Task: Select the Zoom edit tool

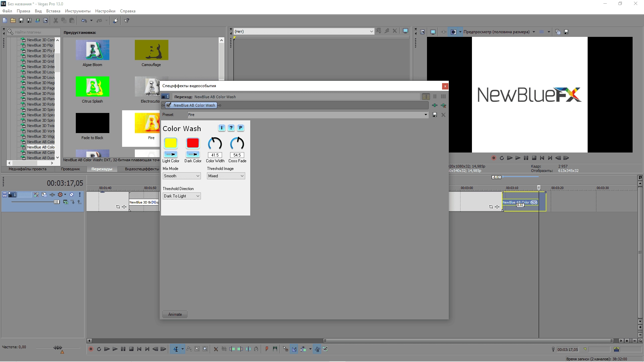Action: (x=205, y=349)
